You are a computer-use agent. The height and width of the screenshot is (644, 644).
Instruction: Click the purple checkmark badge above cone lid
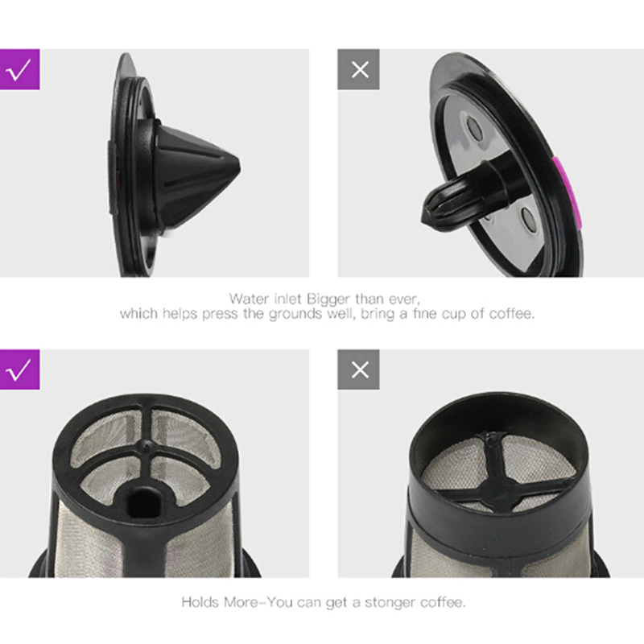(19, 69)
